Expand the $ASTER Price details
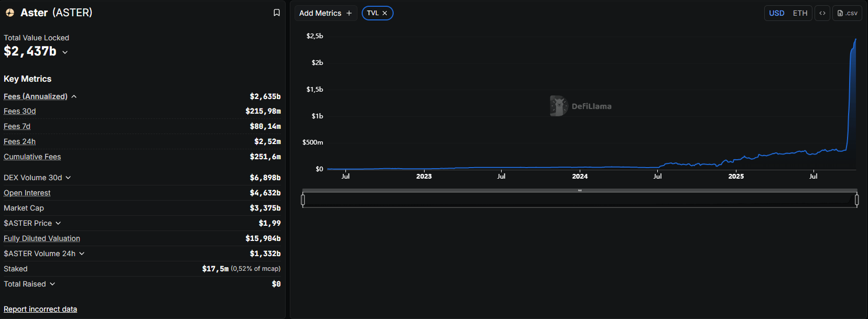 coord(58,224)
